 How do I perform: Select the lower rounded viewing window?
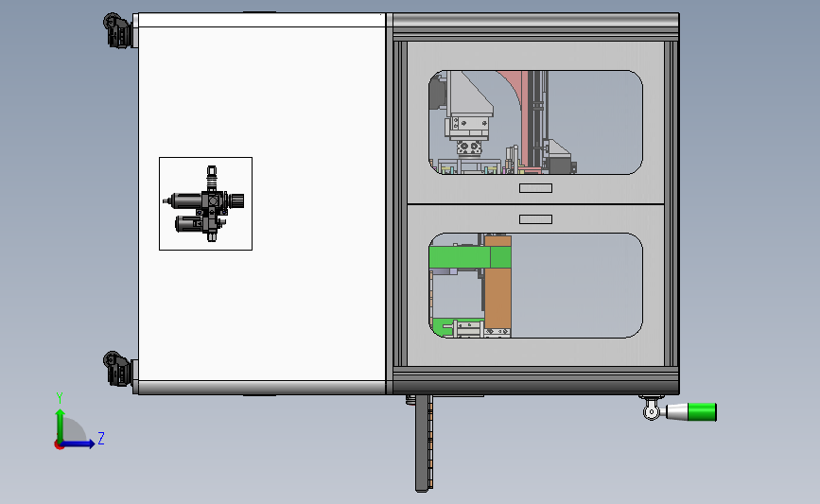click(x=535, y=286)
